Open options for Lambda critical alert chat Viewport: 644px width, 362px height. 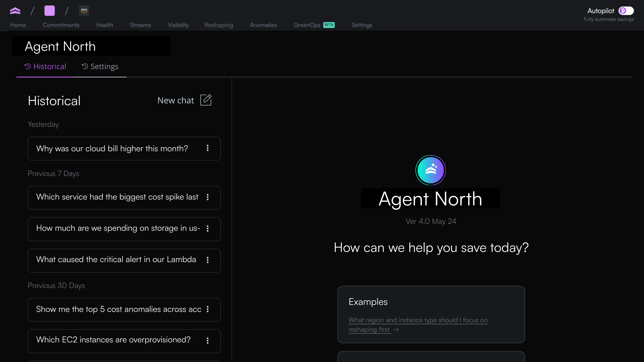click(207, 260)
